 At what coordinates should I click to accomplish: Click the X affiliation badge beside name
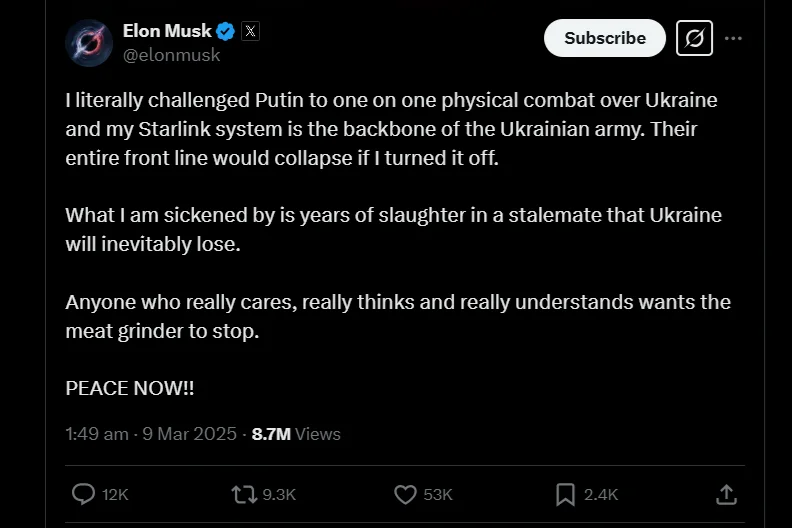pyautogui.click(x=250, y=32)
